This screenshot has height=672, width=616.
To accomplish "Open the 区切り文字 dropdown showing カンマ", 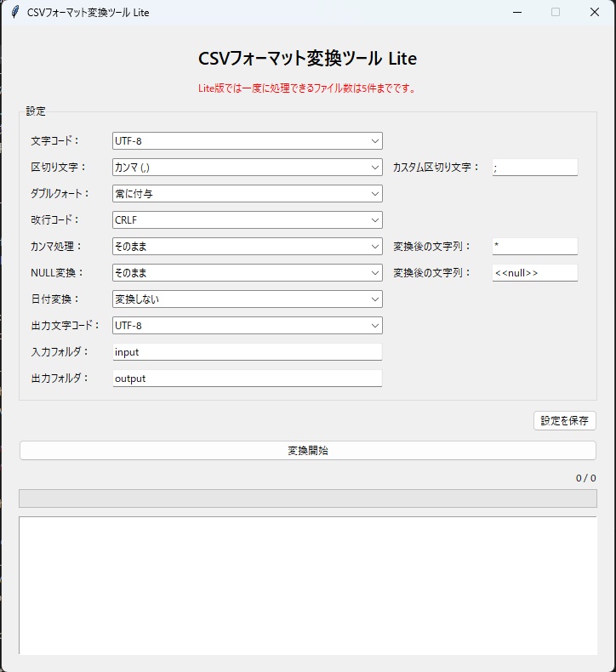I will click(248, 167).
